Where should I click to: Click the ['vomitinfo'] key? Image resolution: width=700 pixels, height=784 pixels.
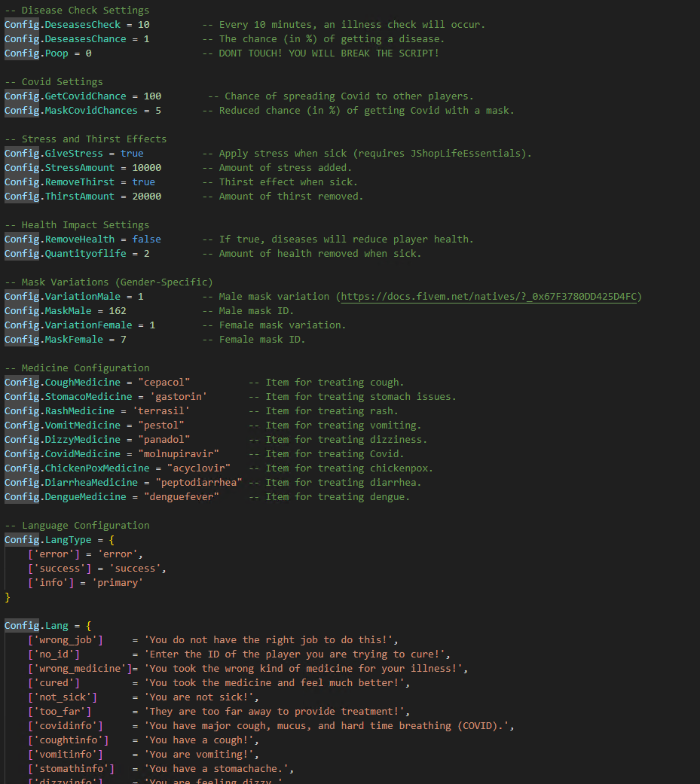(x=65, y=755)
